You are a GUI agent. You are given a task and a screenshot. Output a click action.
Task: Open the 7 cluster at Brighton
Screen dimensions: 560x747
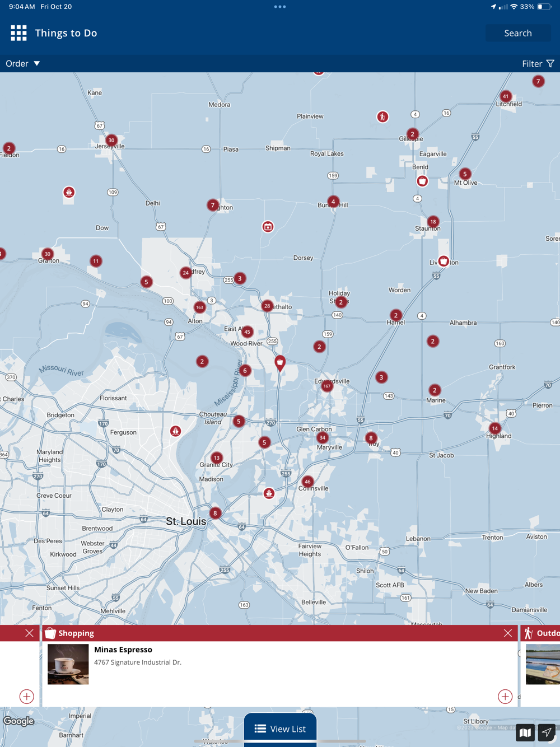(x=213, y=205)
